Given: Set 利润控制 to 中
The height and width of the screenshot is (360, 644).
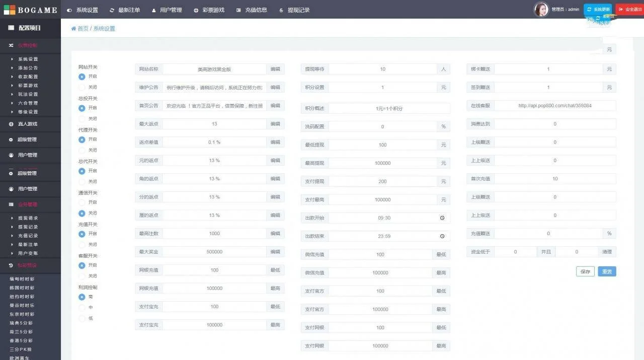Looking at the screenshot, I should [82, 308].
